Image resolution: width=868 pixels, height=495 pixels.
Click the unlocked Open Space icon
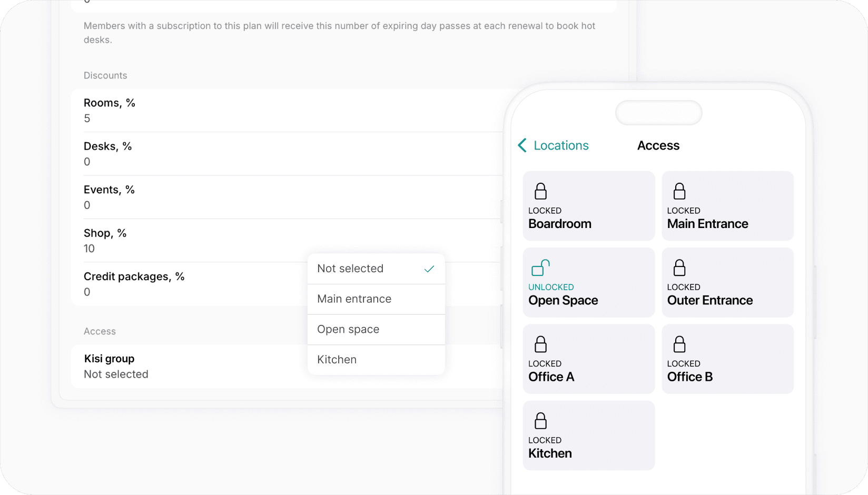[x=540, y=268]
